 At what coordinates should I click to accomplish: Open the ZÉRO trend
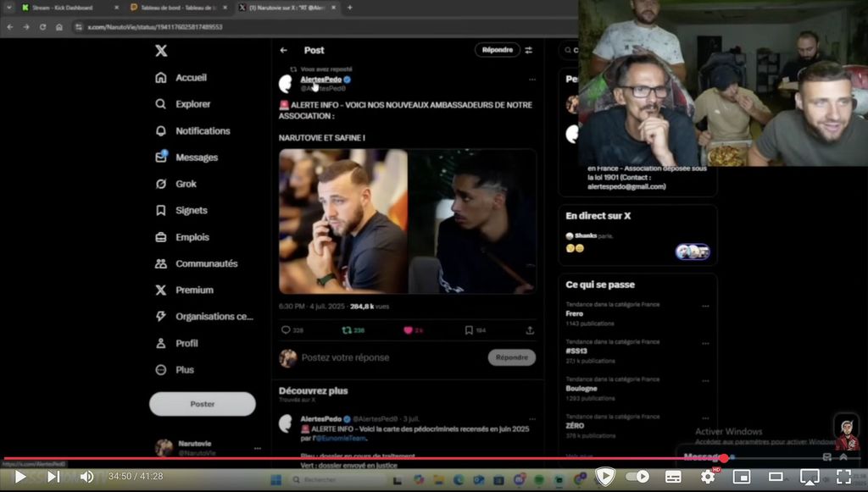tap(575, 426)
